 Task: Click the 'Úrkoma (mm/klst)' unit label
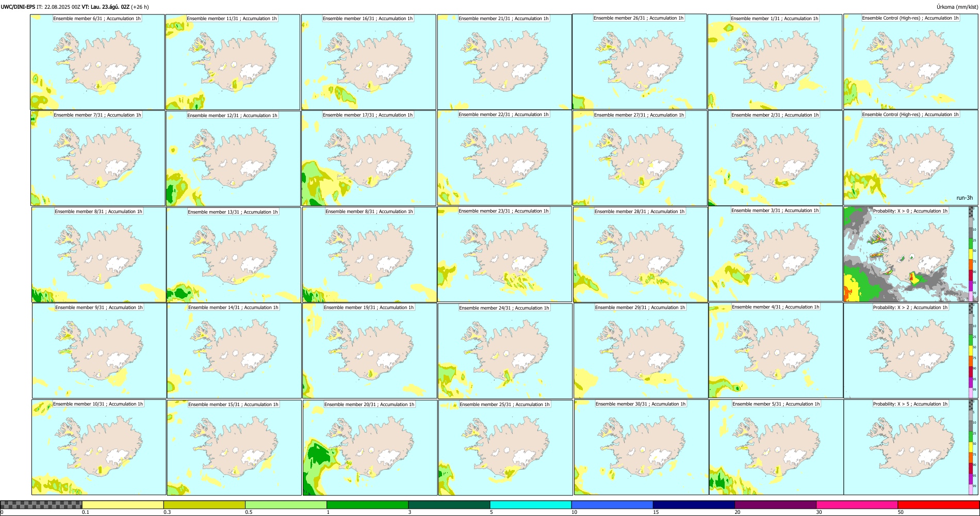pos(957,7)
